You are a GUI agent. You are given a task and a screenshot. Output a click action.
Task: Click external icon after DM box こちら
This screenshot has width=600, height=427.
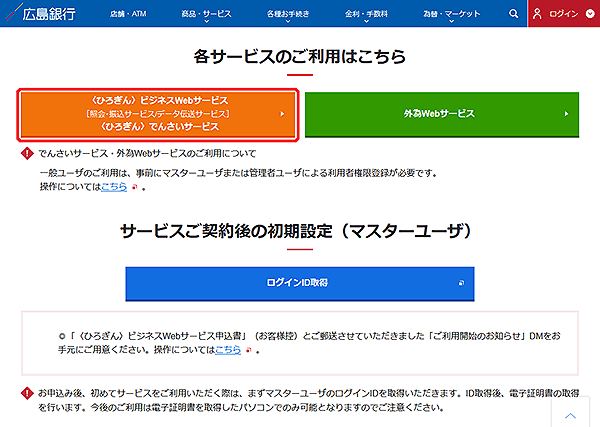click(248, 350)
